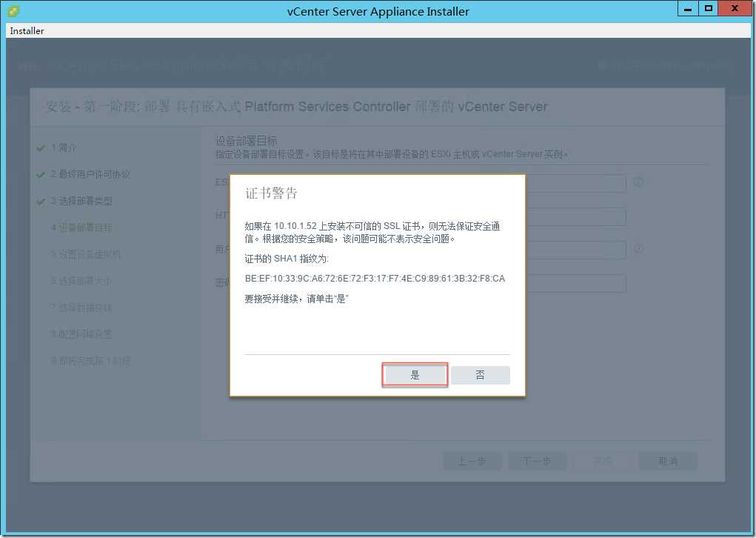Click the 上一步 button in background wizard
The width and height of the screenshot is (756, 538).
tap(472, 461)
